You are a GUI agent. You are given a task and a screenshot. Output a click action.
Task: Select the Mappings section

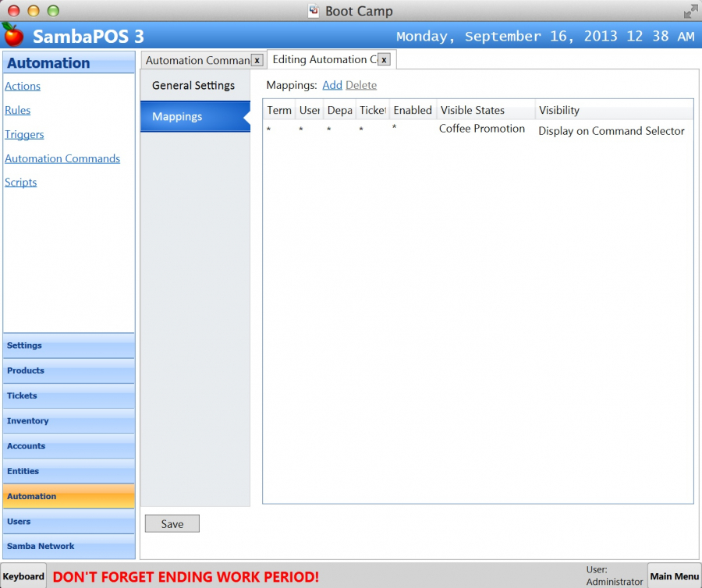(194, 117)
